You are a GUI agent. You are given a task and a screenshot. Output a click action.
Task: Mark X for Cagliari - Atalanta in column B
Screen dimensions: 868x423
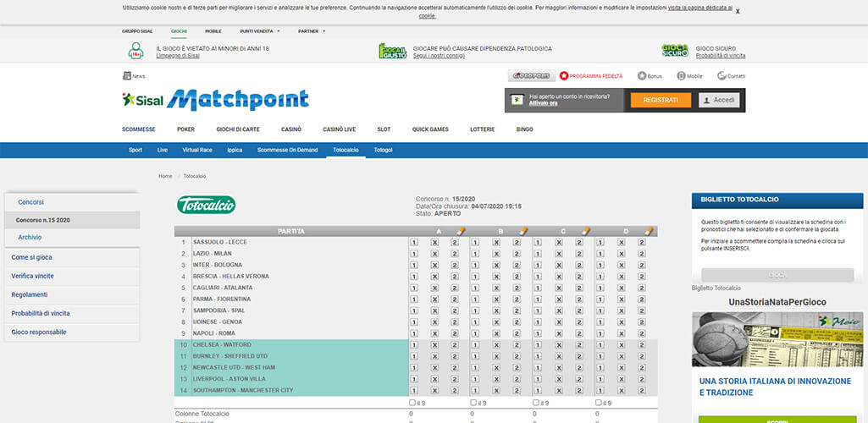point(496,288)
